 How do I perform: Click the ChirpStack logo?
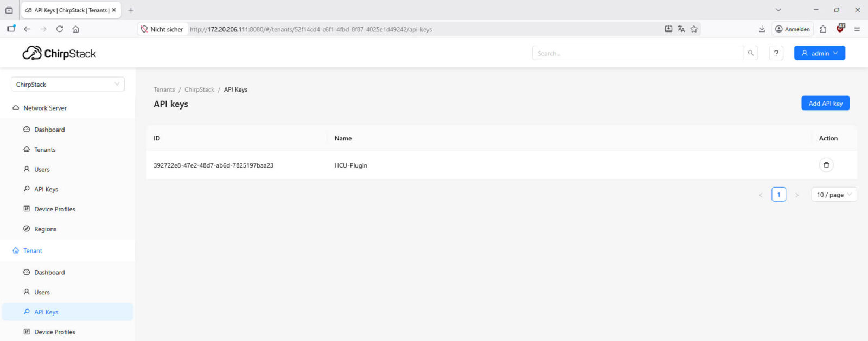59,53
